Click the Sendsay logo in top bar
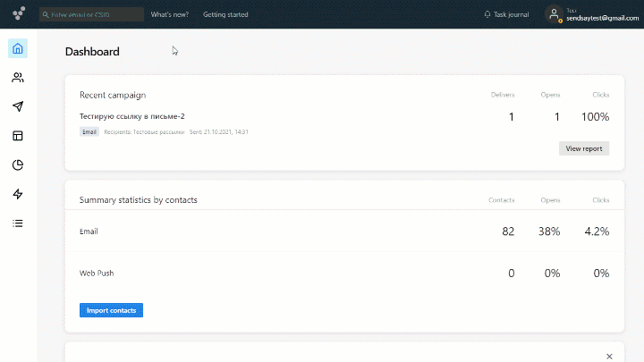 (19, 14)
